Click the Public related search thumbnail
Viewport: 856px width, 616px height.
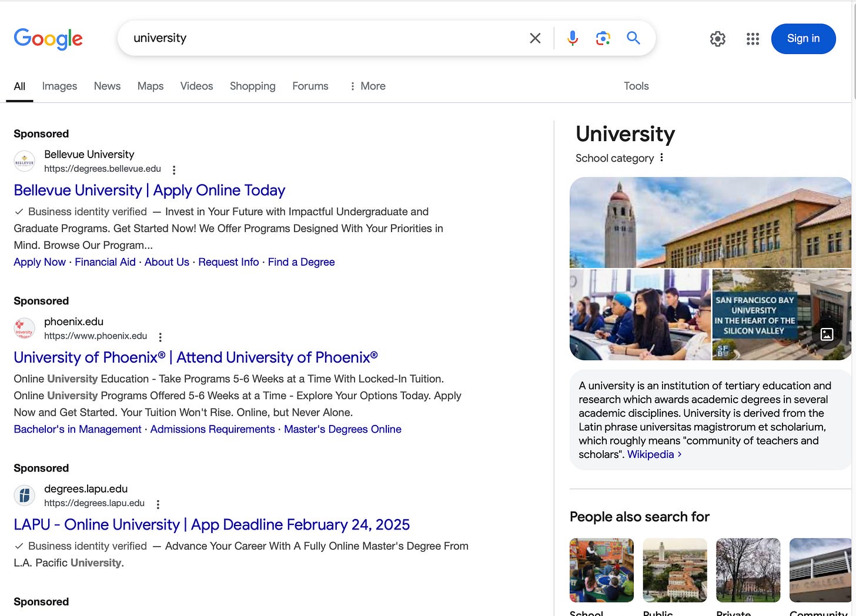pyautogui.click(x=675, y=570)
